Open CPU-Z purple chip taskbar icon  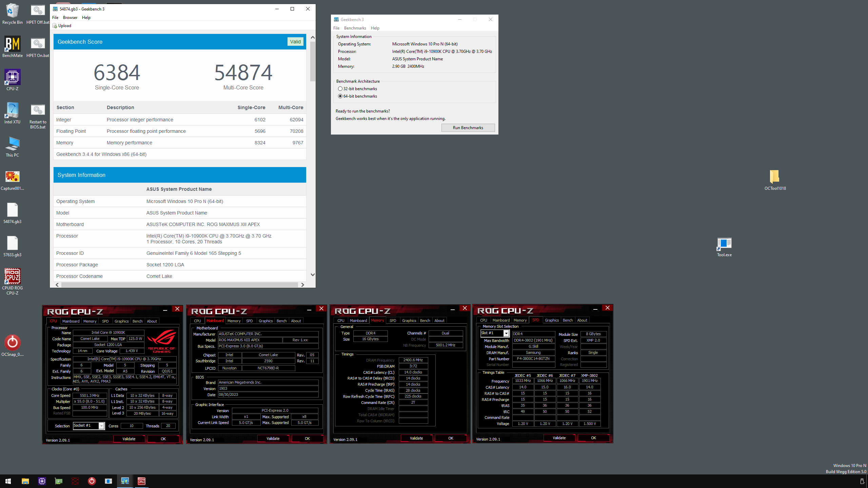[x=42, y=481]
